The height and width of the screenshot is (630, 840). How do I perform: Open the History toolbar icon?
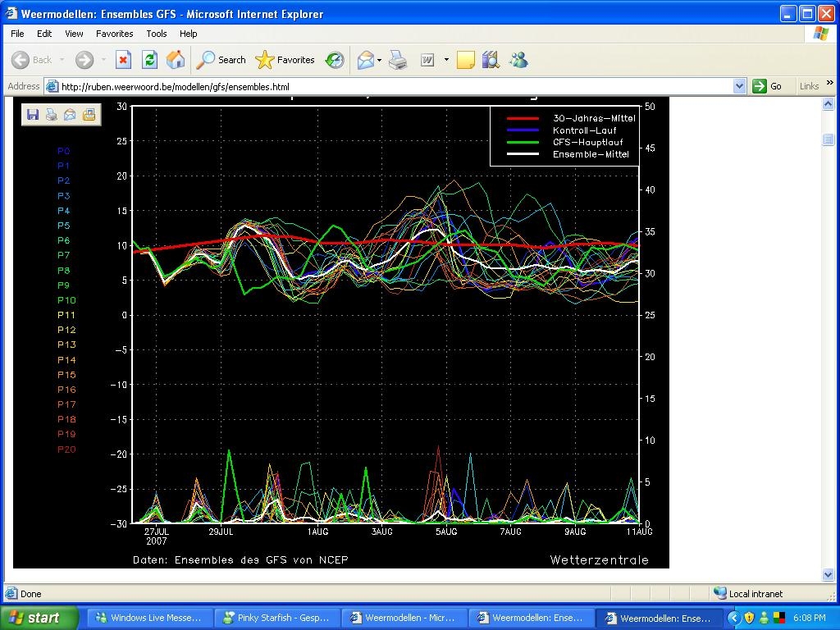point(335,60)
